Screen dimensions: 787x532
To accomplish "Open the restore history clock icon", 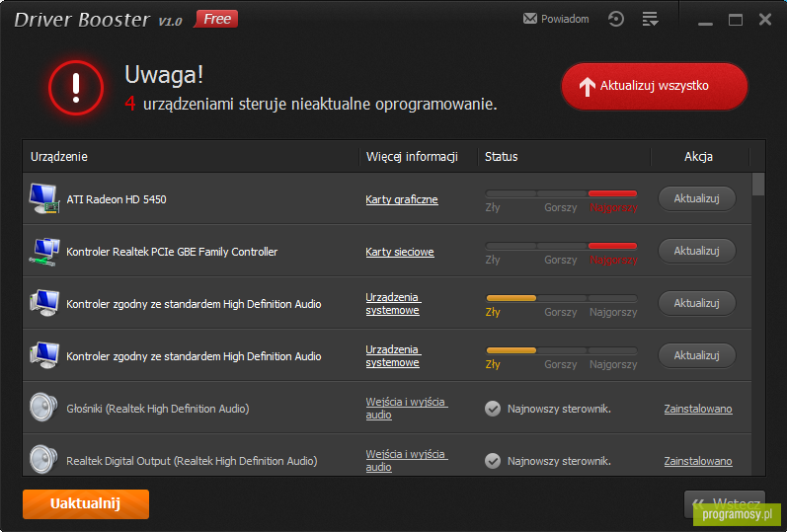I will [615, 19].
